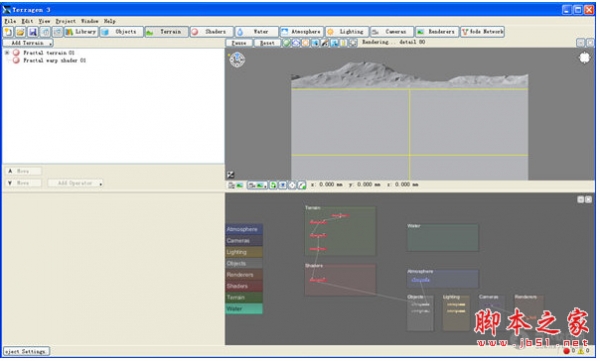Click the blue square icon below preview
Screen dimensions: 600x361
tap(282, 186)
